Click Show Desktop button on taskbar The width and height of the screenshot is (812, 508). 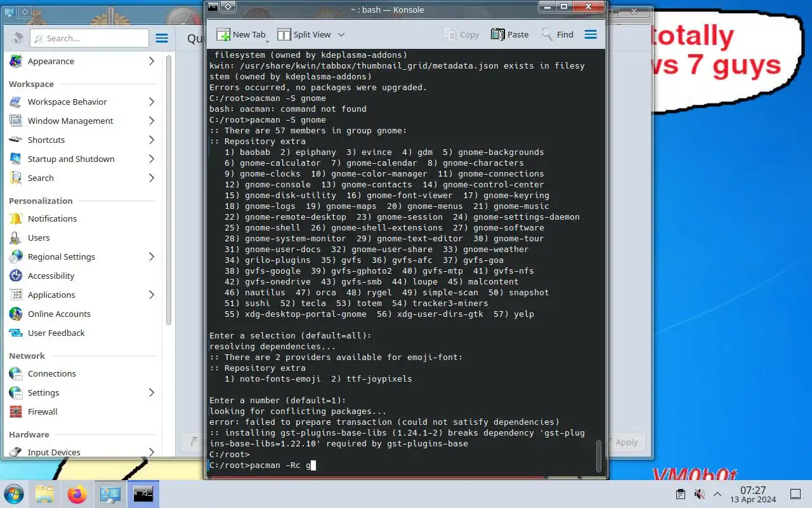(795, 494)
